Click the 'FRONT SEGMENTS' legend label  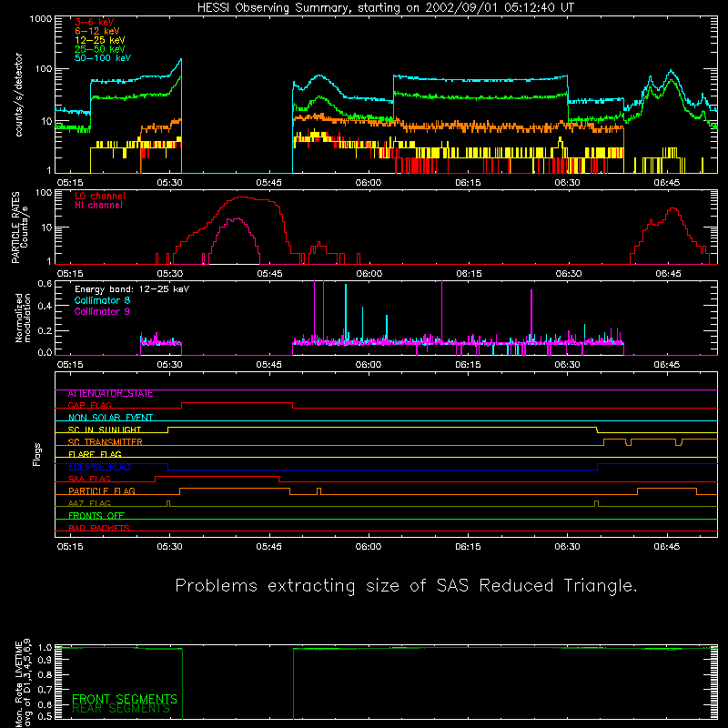(x=125, y=699)
